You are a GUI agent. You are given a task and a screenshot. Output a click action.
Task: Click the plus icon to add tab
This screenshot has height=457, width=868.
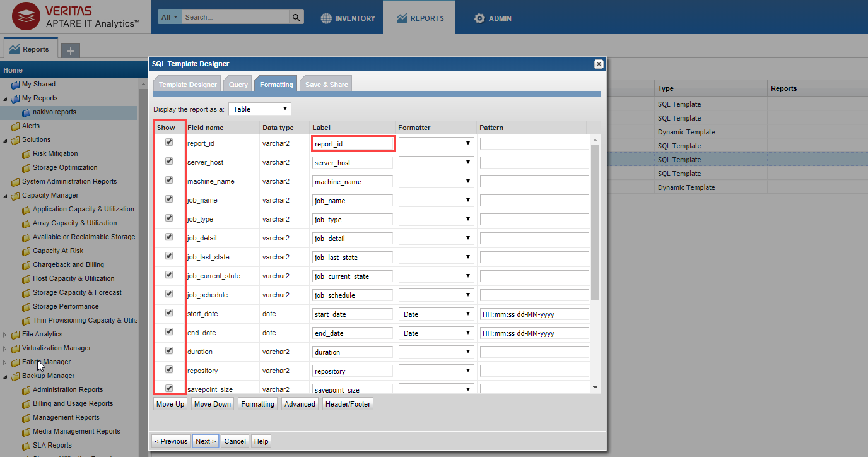pyautogui.click(x=71, y=50)
